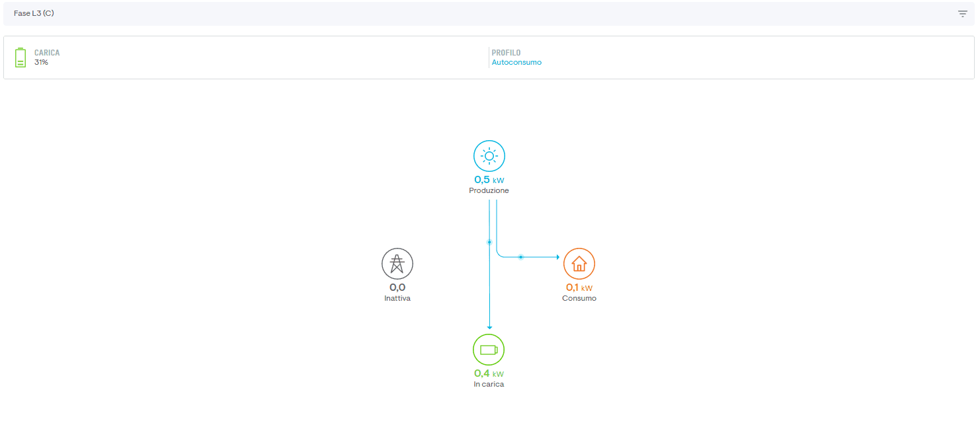Click the flow dot toward Consumo

(x=521, y=256)
